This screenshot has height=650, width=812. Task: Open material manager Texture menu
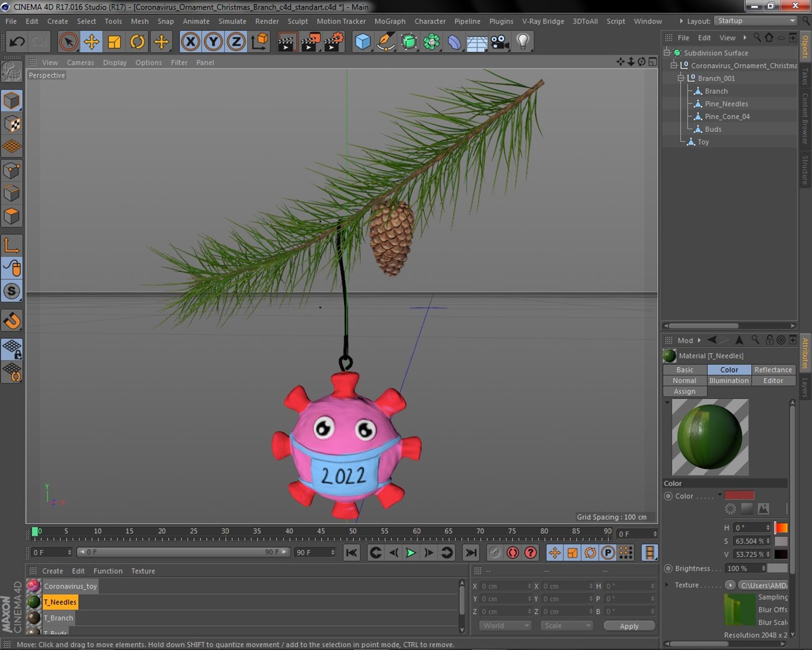point(143,571)
